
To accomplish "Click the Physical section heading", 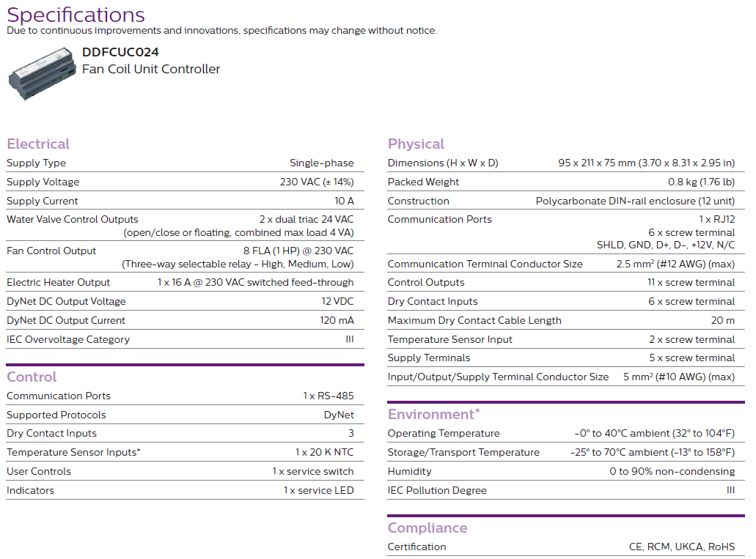I will pyautogui.click(x=416, y=144).
